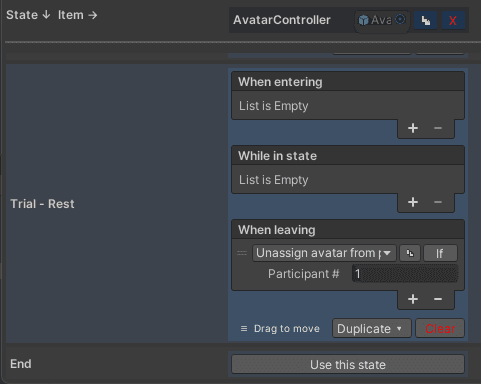Click the hierarchy icon button beside AvatarController

point(426,21)
